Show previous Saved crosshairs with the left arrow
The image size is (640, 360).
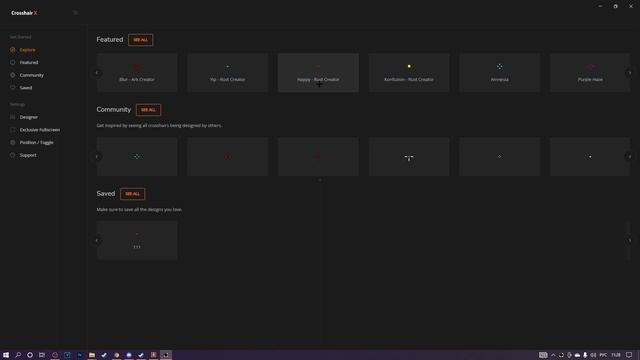point(97,240)
